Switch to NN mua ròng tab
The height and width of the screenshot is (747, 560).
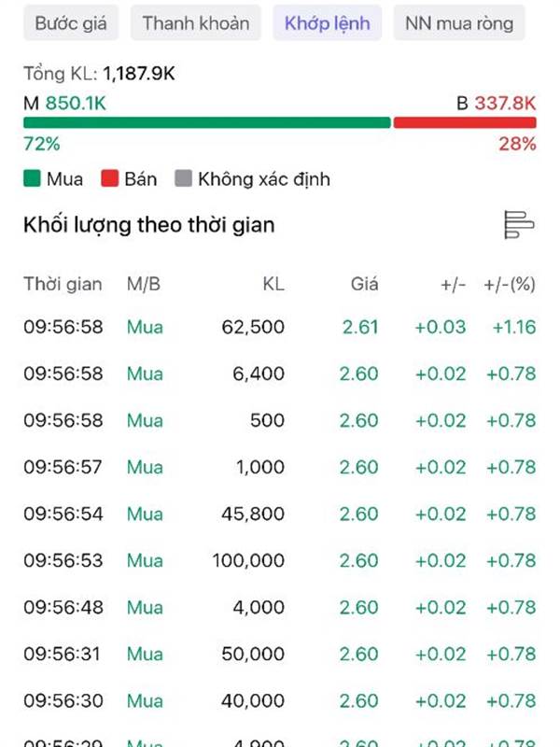[x=459, y=22]
